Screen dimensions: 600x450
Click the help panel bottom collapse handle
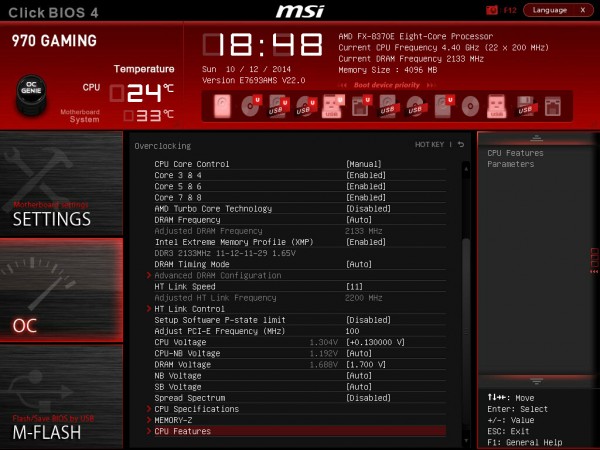(536, 382)
